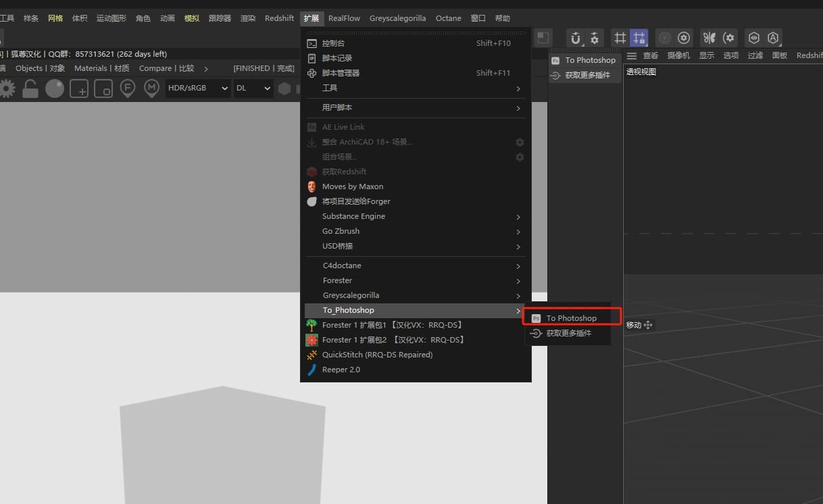Open the Octane menu

(x=449, y=18)
